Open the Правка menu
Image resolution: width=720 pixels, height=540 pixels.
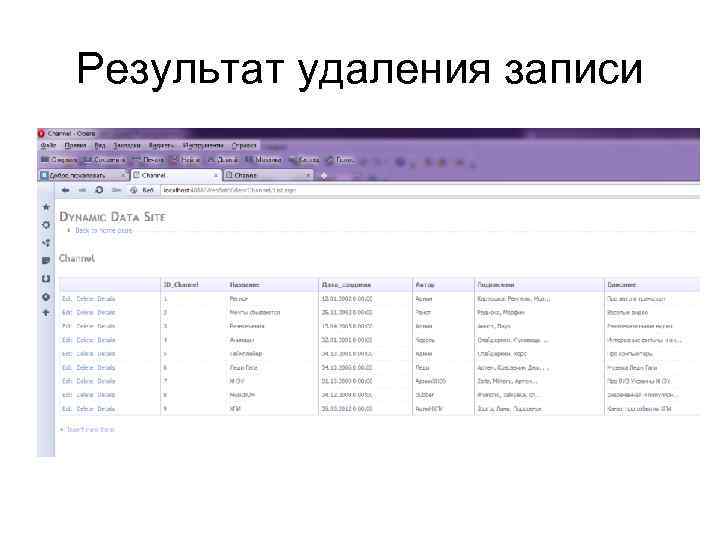75,146
